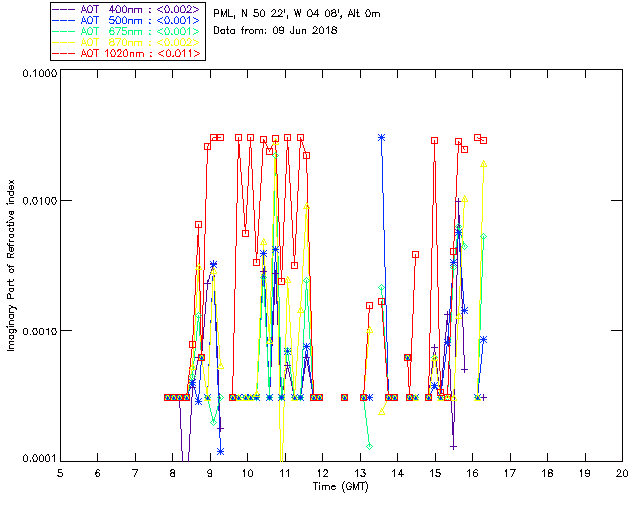
Task: Select the 20 tick on the time axis
Action: click(x=622, y=473)
